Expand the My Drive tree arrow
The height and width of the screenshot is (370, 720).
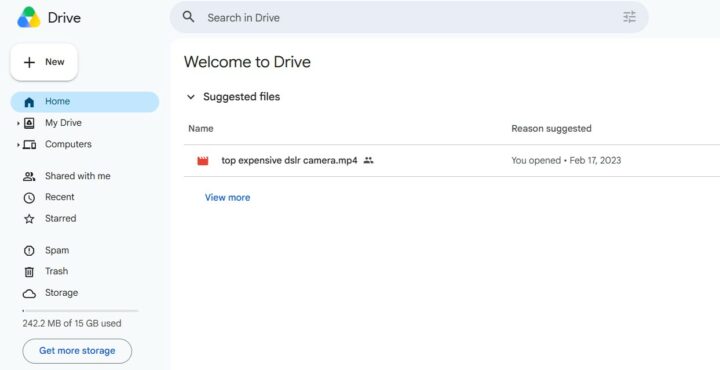(x=18, y=123)
